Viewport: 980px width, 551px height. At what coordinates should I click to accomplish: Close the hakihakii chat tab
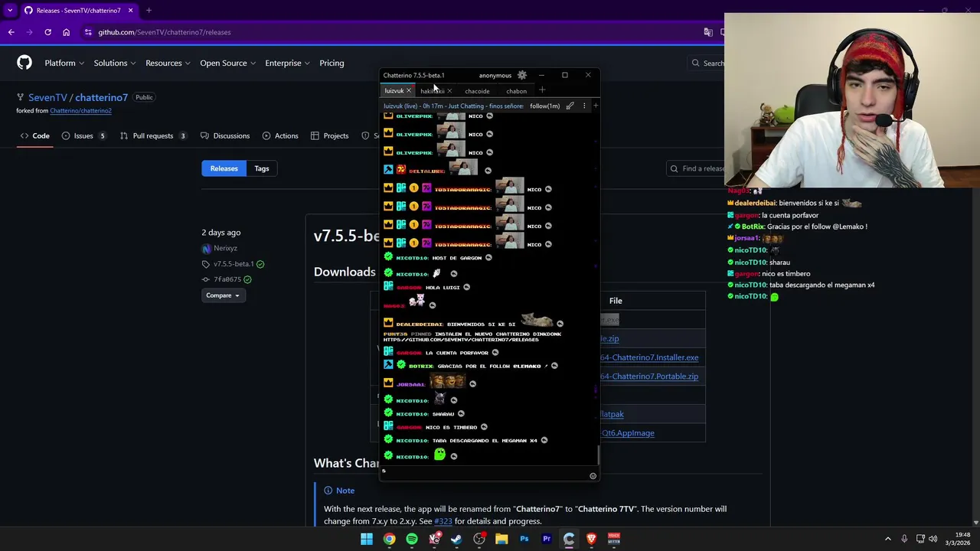pyautogui.click(x=449, y=91)
